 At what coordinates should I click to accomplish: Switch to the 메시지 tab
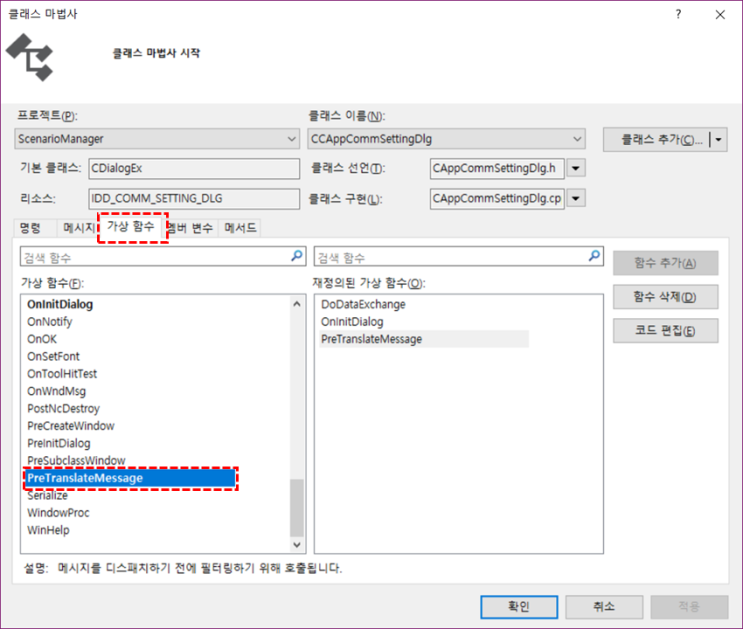[79, 228]
